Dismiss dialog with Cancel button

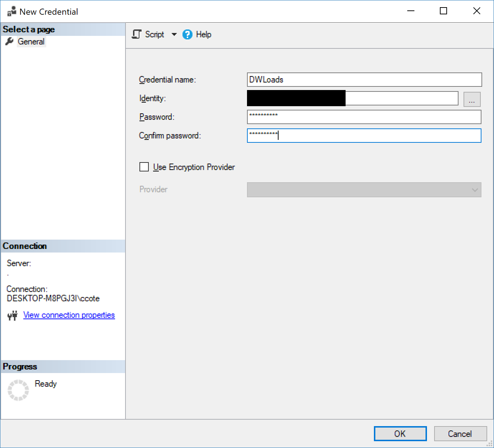[460, 434]
